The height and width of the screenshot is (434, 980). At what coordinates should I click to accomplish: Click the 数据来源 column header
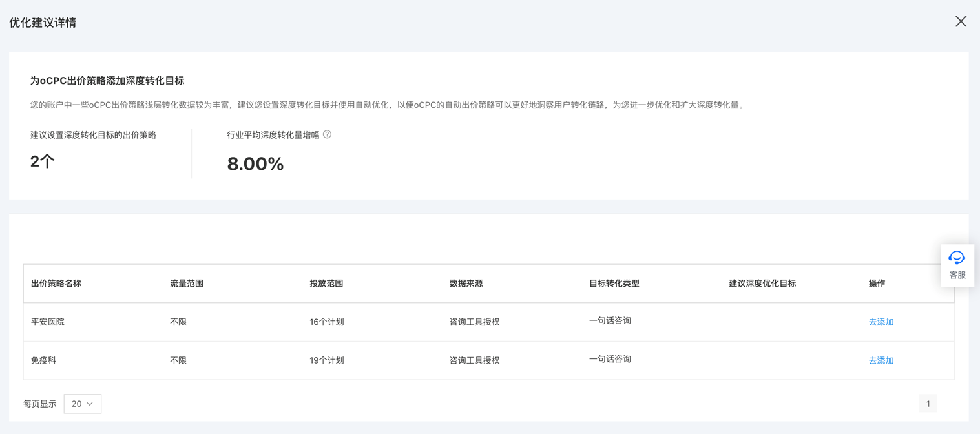(466, 284)
